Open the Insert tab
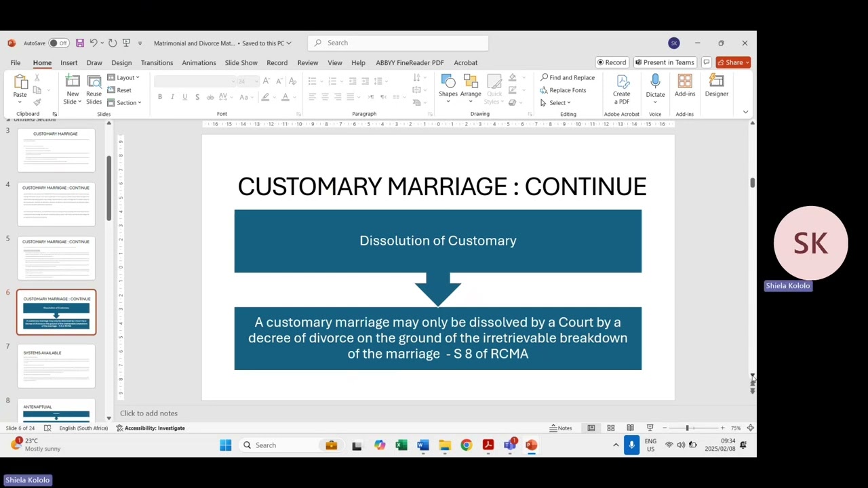Viewport: 868px width, 488px height. point(69,63)
